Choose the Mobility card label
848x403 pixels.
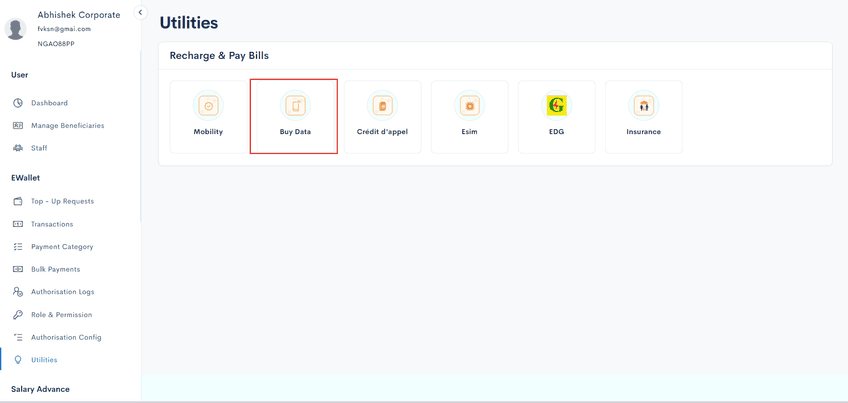pos(208,132)
